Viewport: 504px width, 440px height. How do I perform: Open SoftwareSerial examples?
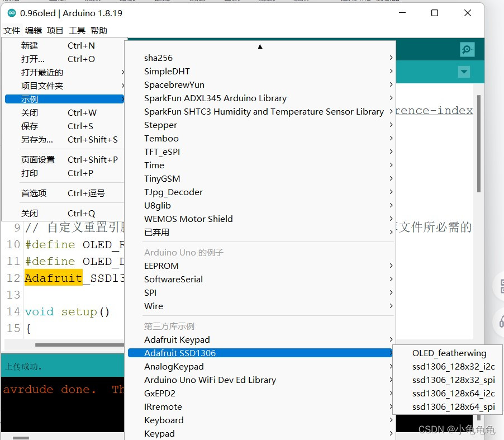(261, 279)
